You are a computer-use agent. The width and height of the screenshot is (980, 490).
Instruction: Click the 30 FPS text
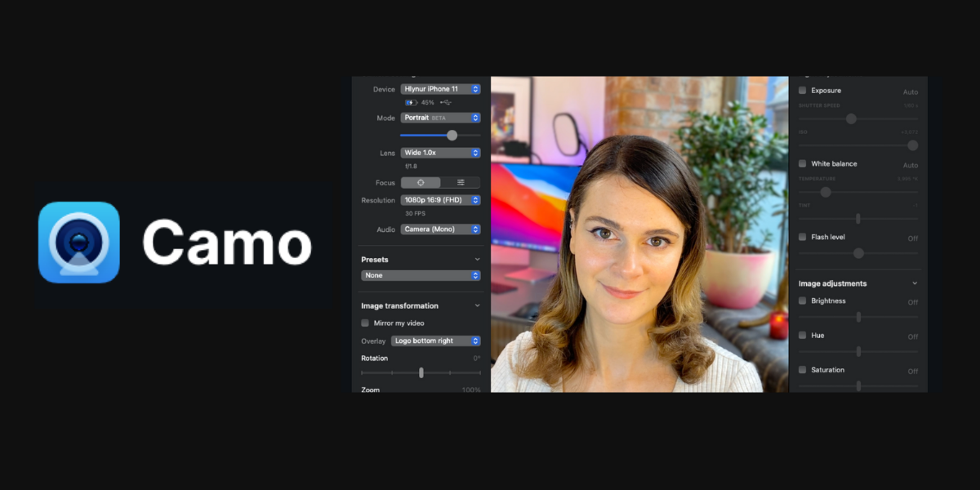pos(415,213)
